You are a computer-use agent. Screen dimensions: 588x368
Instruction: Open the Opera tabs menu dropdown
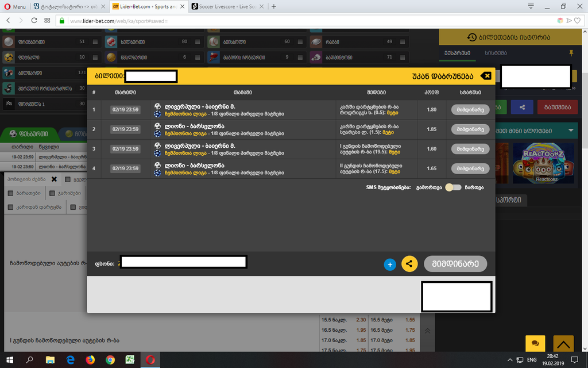click(531, 6)
